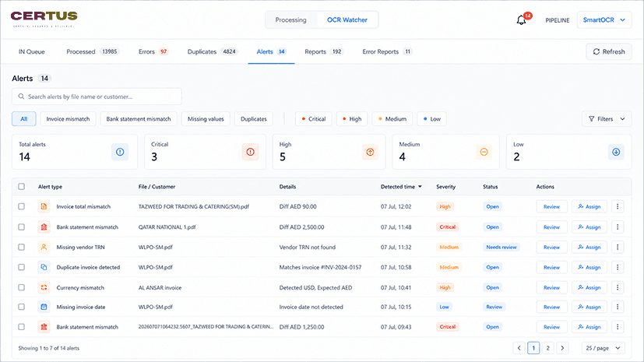Image resolution: width=644 pixels, height=362 pixels.
Task: Filter by Medium severity chip
Action: (392, 119)
